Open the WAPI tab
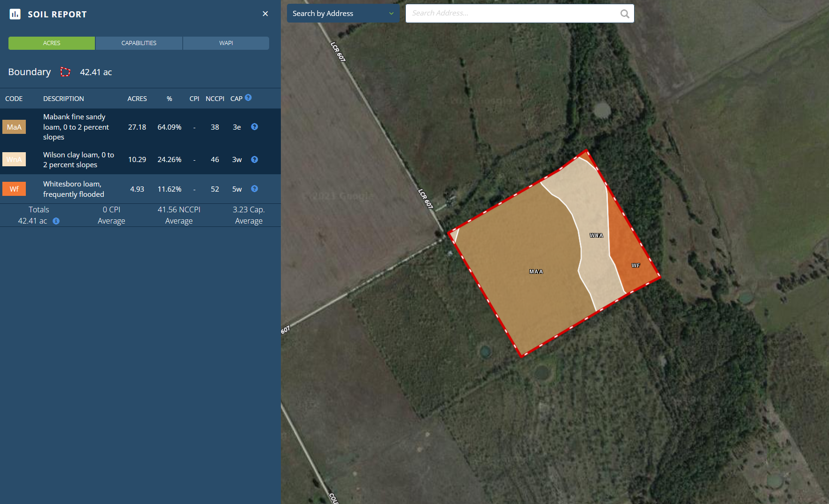Image resolution: width=829 pixels, height=504 pixels. [x=226, y=43]
